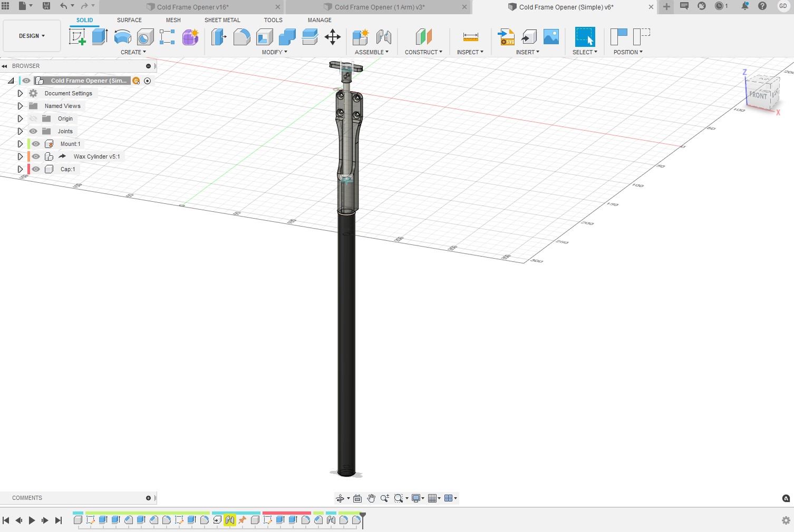The height and width of the screenshot is (532, 794).
Task: Click the Undo arrow
Action: pyautogui.click(x=64, y=6)
